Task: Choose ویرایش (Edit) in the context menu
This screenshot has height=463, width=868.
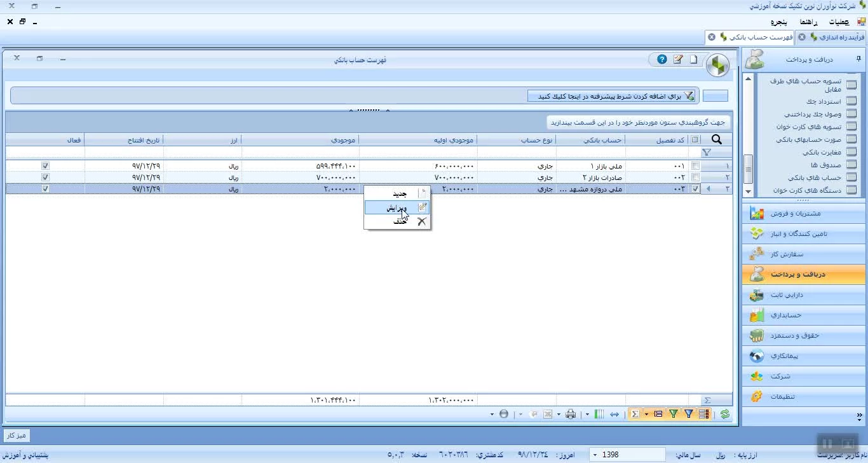Action: [x=397, y=207]
